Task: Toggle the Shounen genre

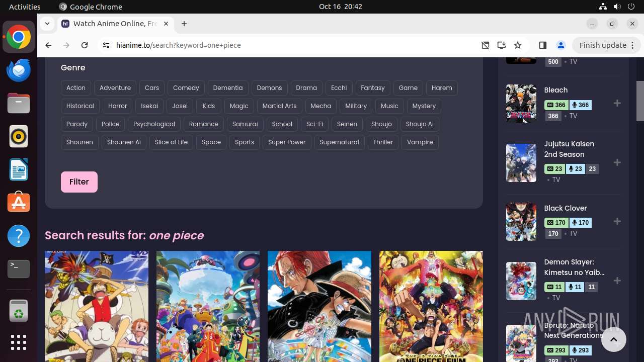Action: point(79,142)
